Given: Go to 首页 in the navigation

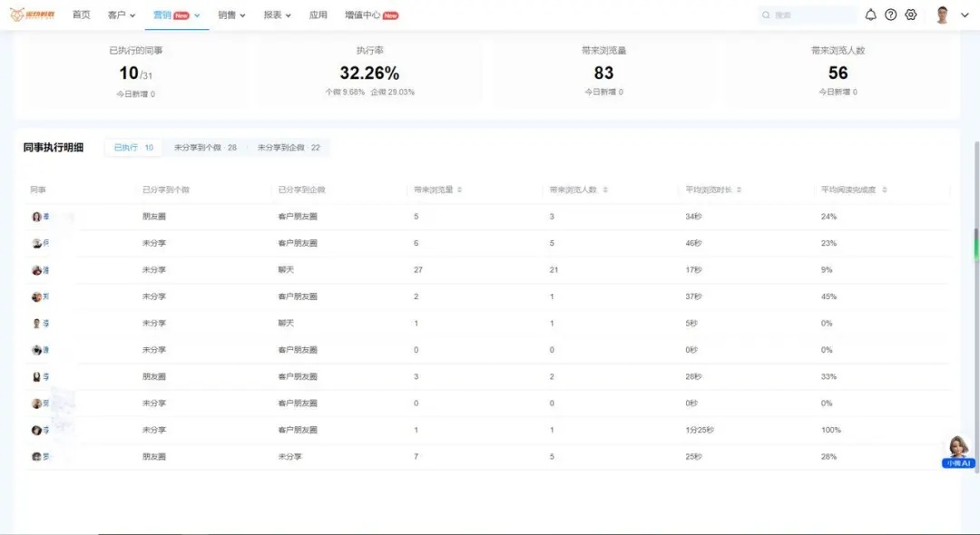Looking at the screenshot, I should [81, 15].
